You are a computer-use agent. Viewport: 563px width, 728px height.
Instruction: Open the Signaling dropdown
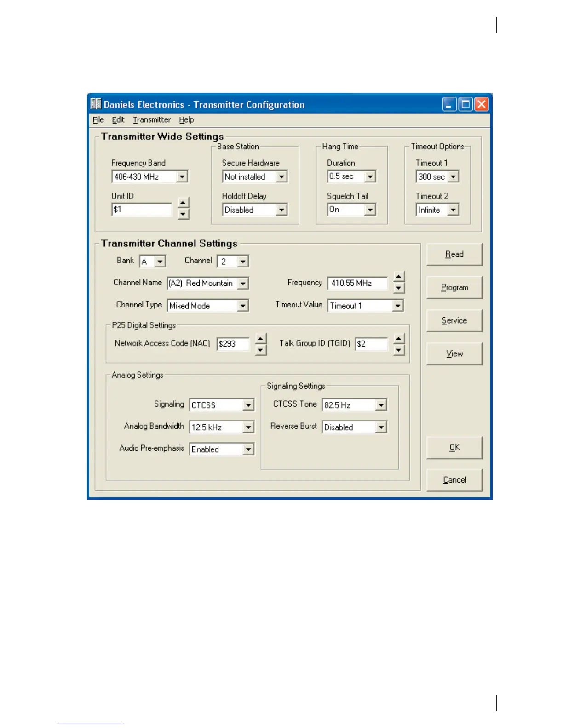pos(248,405)
